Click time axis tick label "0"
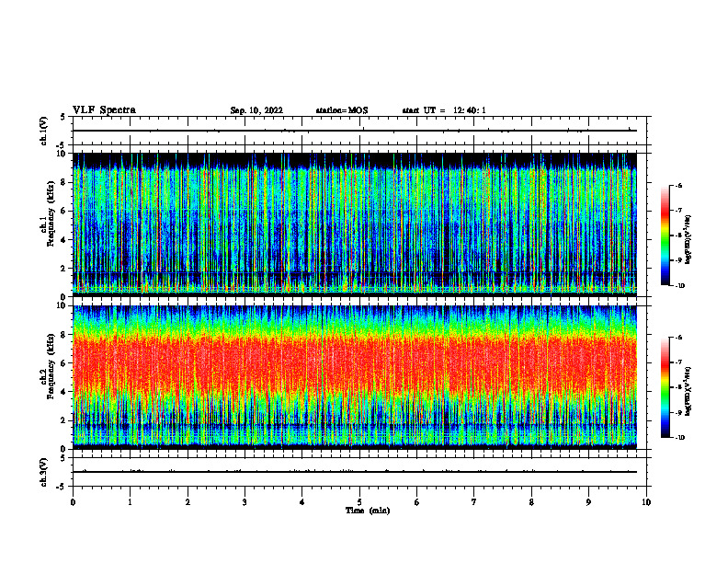The width and height of the screenshot is (728, 563). 73,502
